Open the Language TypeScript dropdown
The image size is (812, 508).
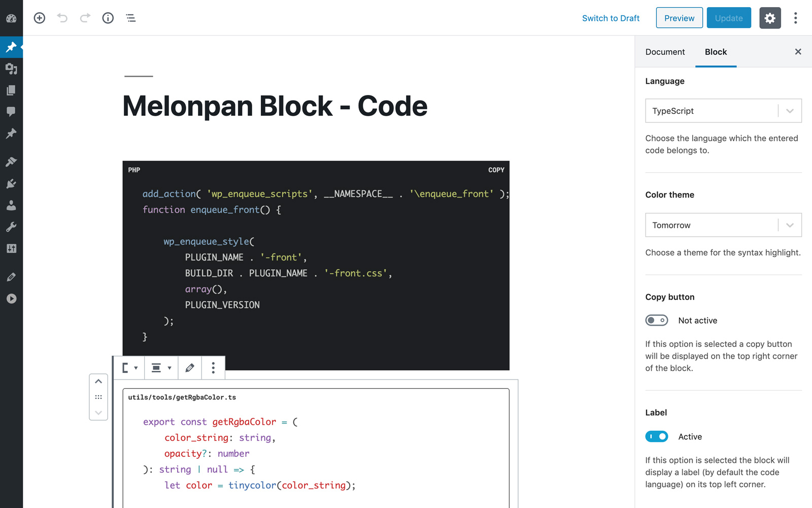[723, 111]
